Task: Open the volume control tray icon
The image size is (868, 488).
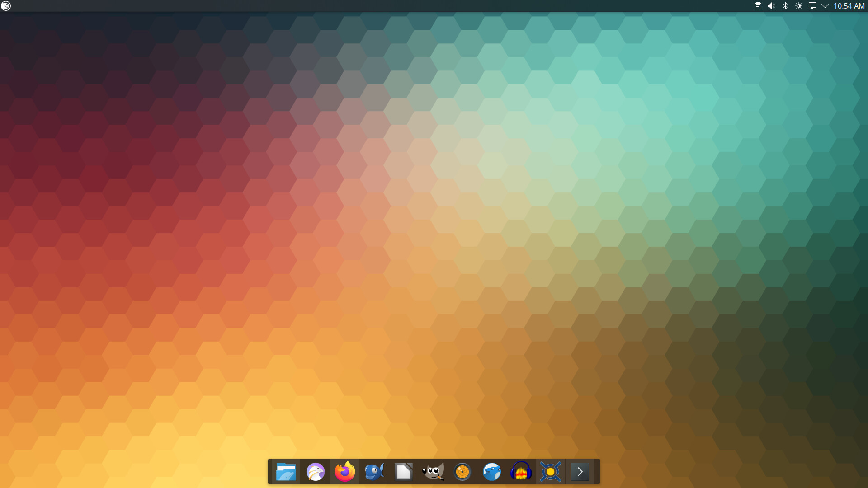Action: click(x=772, y=6)
